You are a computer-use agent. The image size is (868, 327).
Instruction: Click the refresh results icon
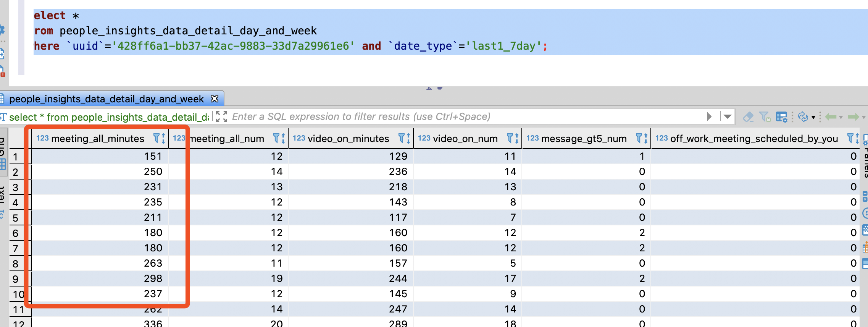coord(803,117)
